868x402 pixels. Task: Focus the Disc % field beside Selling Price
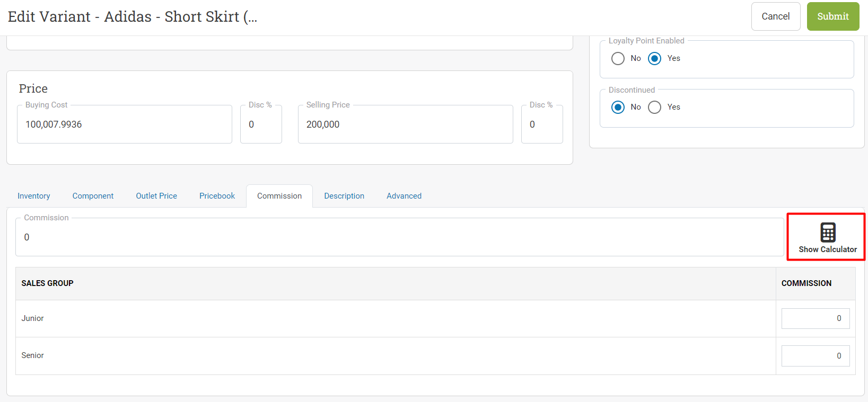pos(542,124)
